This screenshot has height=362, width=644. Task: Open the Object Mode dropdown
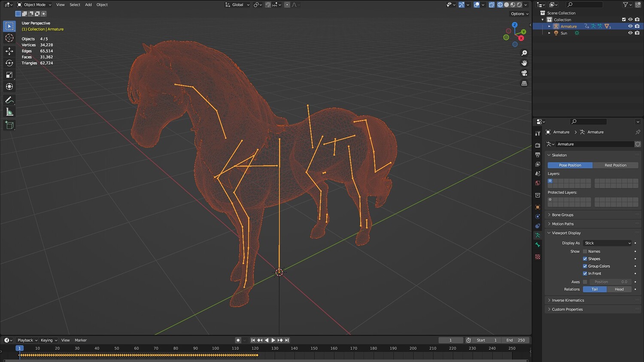pyautogui.click(x=34, y=5)
